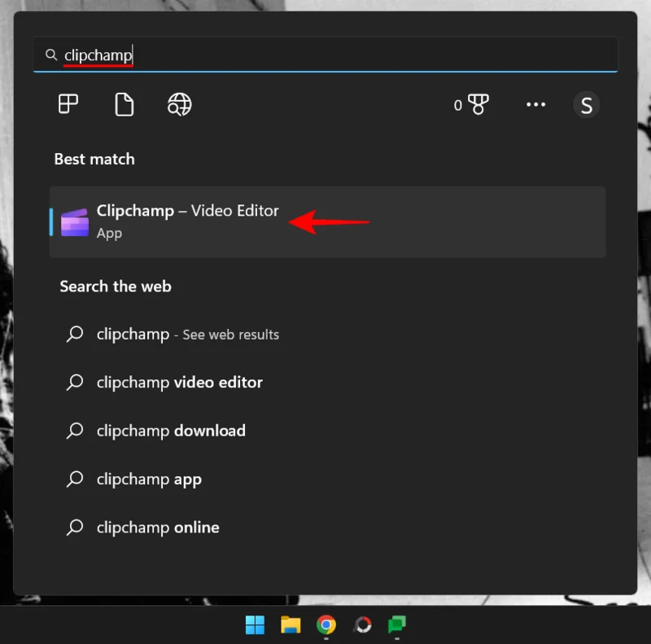Select the clipchamp download suggestion
This screenshot has height=644, width=651.
(x=171, y=431)
